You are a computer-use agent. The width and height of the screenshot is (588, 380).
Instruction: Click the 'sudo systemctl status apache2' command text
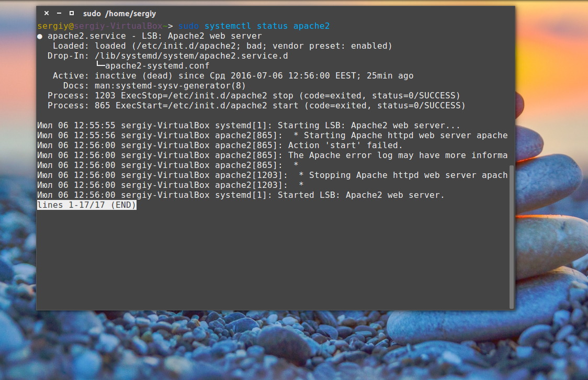(254, 26)
